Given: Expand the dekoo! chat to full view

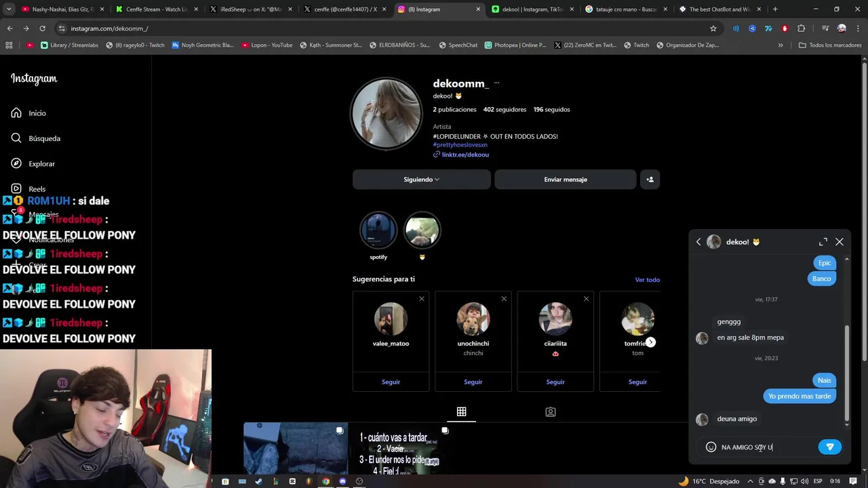Looking at the screenshot, I should (823, 242).
